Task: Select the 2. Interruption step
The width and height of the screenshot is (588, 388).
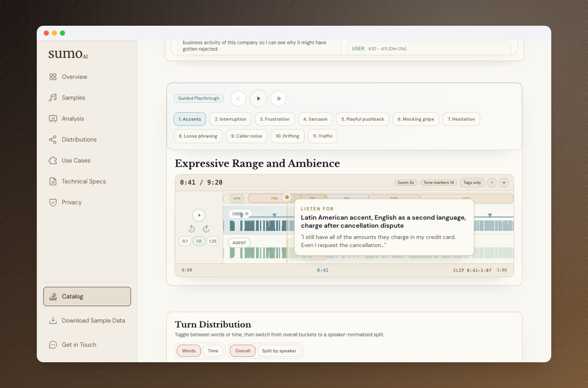Action: (x=230, y=119)
